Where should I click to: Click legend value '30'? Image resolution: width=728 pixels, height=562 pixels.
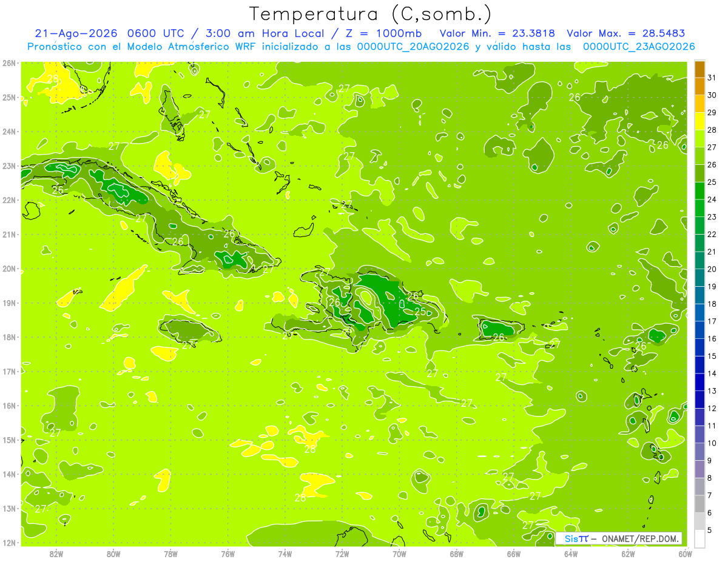(712, 95)
